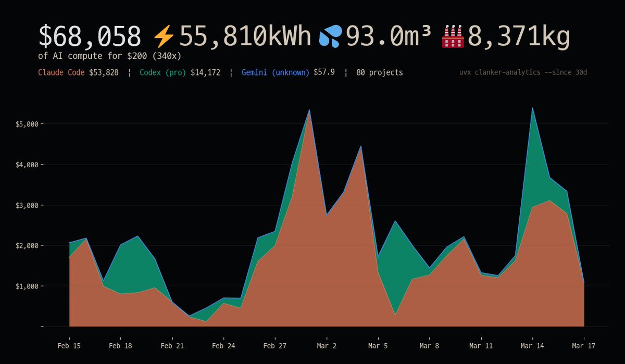The image size is (625, 364).
Task: Click the Codex (pro) legend label
Action: pyautogui.click(x=163, y=72)
